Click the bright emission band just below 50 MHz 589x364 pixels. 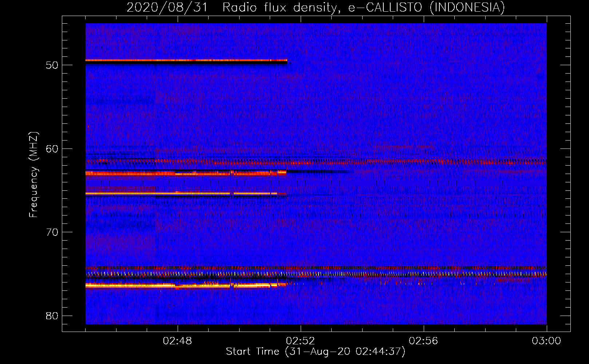point(186,60)
